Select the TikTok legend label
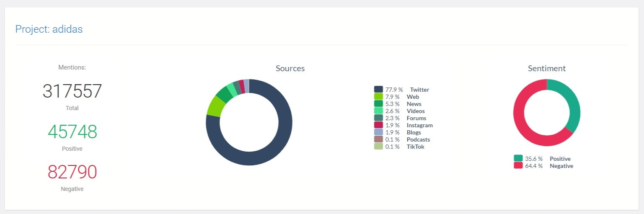 (x=416, y=147)
